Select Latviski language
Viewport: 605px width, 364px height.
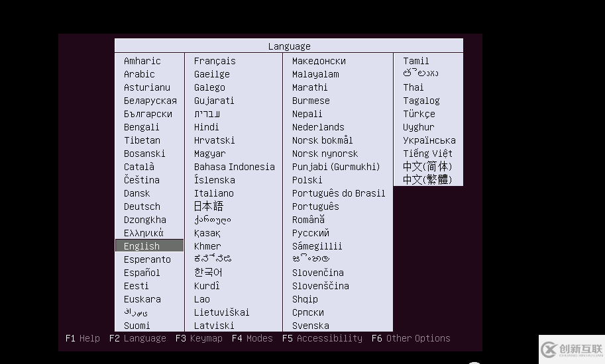(x=214, y=326)
